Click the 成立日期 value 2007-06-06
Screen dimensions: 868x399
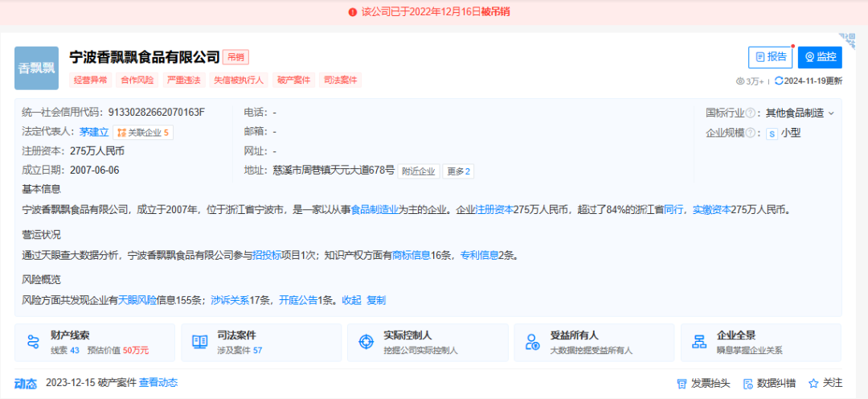[x=95, y=170]
